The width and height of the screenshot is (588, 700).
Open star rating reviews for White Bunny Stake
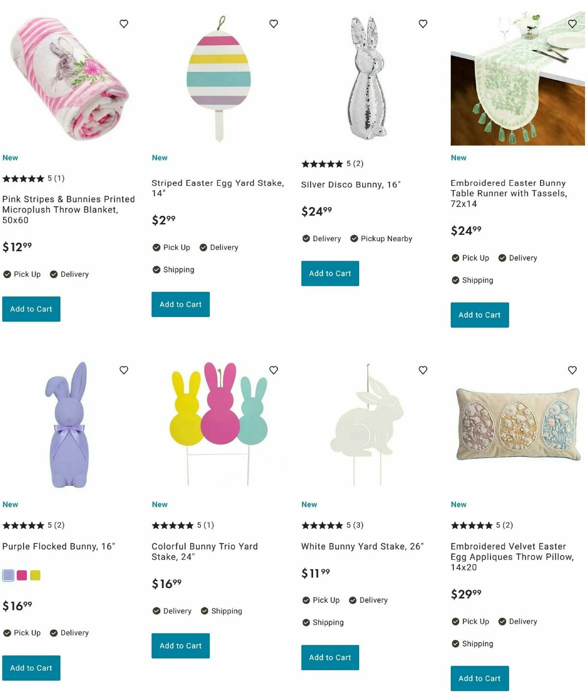(x=332, y=525)
